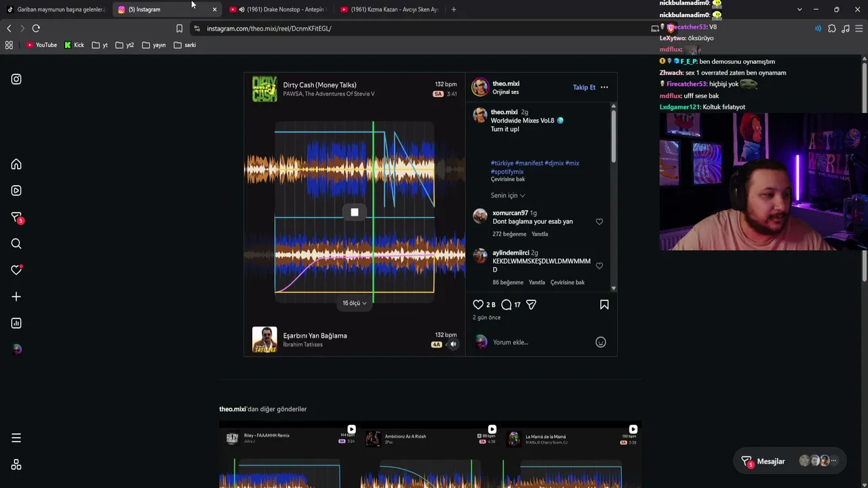Reload the page with refresh icon
Image resolution: width=868 pixels, height=488 pixels.
tap(36, 28)
